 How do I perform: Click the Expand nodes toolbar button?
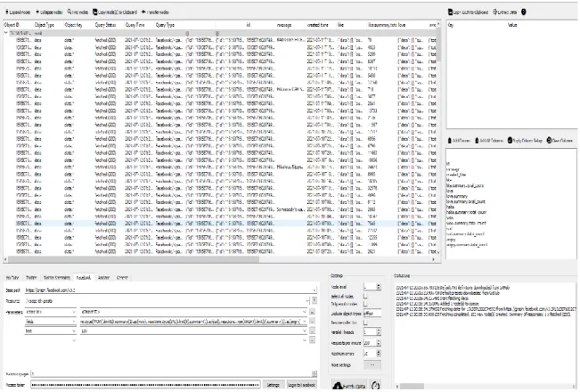(x=18, y=12)
